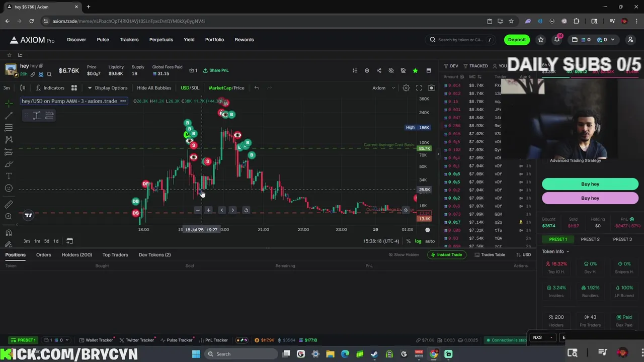Toggle the magnet snap mode
The height and width of the screenshot is (362, 644).
(9, 233)
